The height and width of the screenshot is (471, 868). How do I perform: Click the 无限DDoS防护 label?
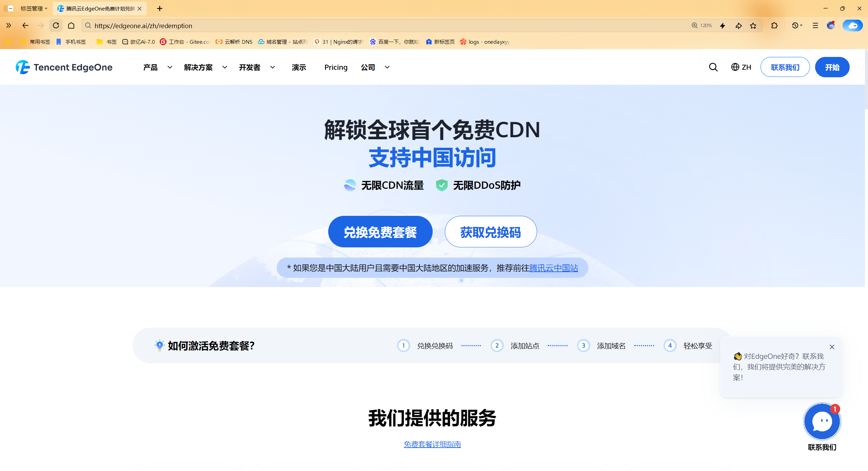(x=487, y=185)
